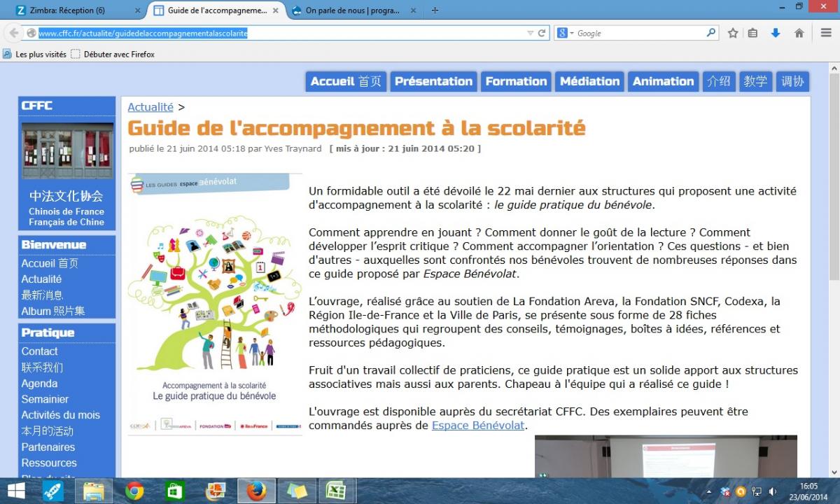The height and width of the screenshot is (504, 840).
Task: Open the Windows Start button
Action: pos(16,491)
